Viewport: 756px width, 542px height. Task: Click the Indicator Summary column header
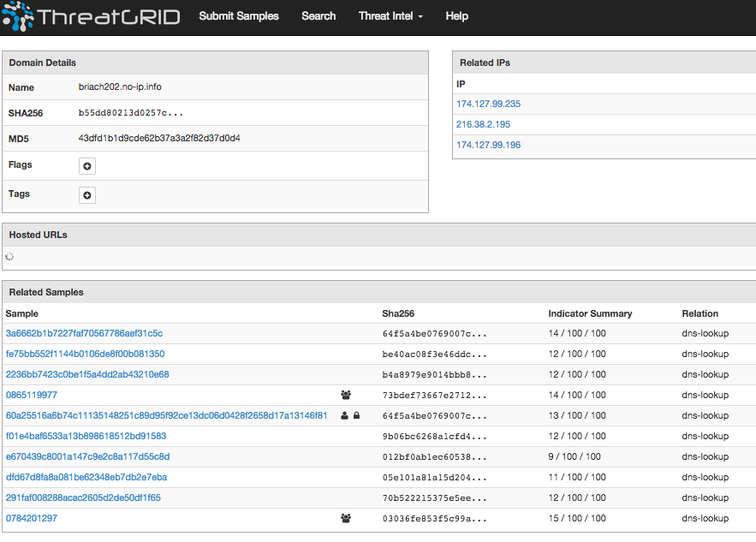(590, 313)
